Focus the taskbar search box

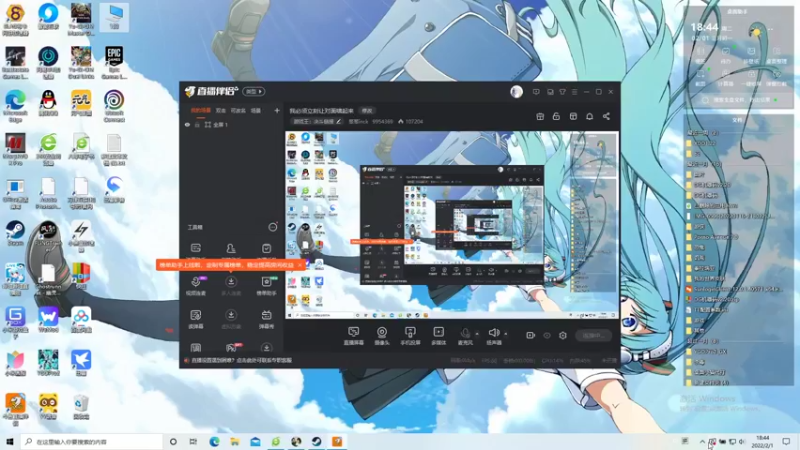[x=92, y=441]
